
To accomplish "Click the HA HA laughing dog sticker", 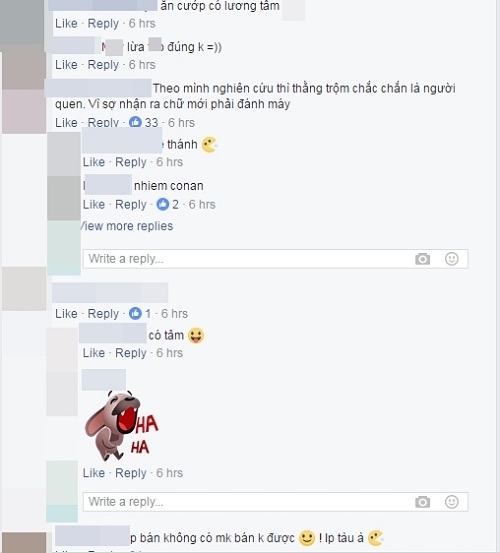I will pos(122,426).
